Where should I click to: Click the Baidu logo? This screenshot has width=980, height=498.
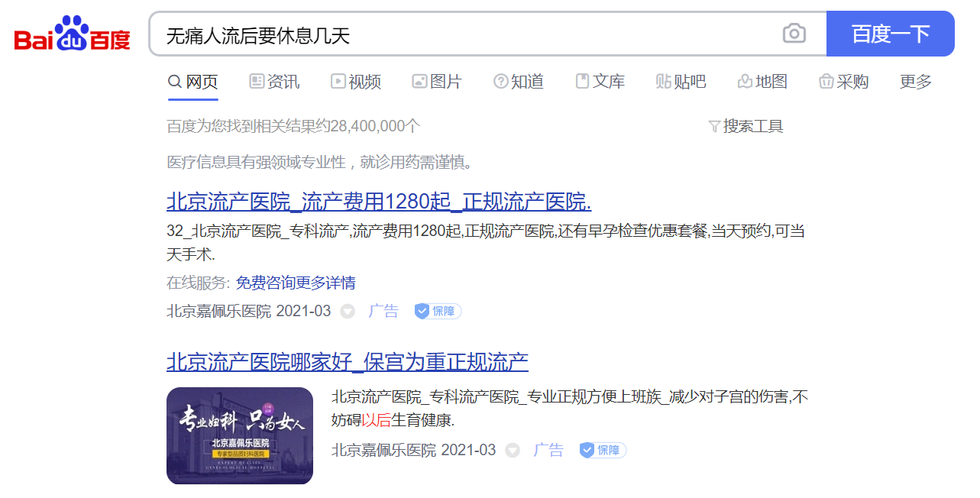pos(73,34)
